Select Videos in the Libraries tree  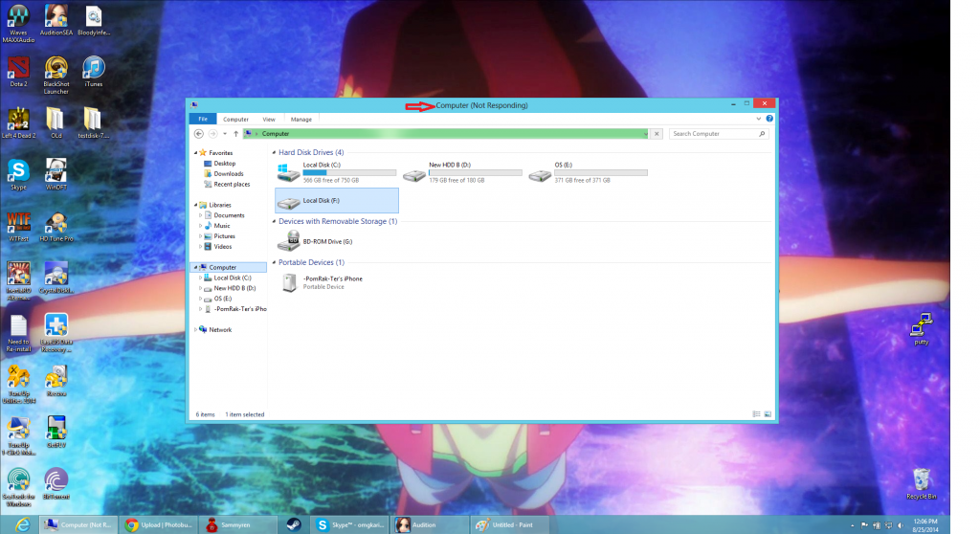point(222,246)
